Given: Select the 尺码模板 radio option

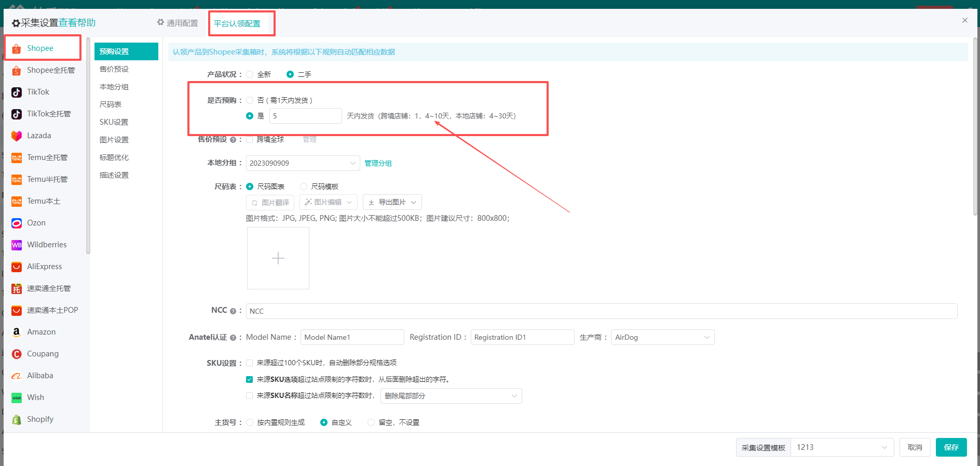Looking at the screenshot, I should (304, 187).
